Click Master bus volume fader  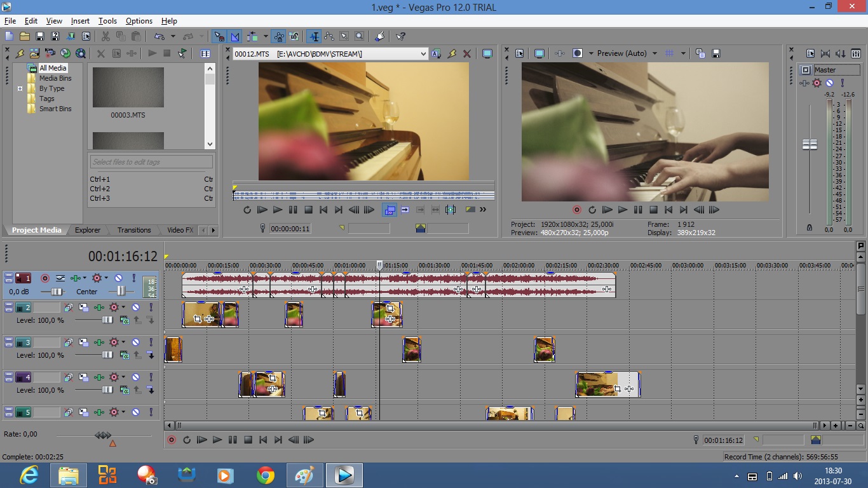[x=810, y=144]
